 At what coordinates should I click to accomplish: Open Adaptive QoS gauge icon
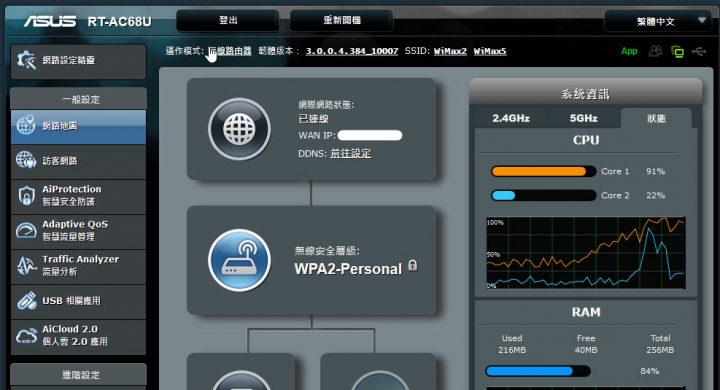26,230
